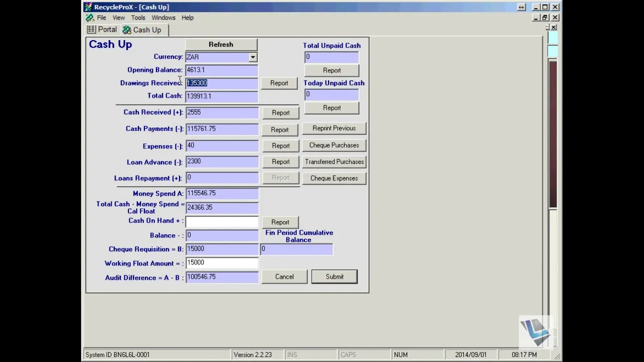Focus the Cash Received field
Viewport: 644px width, 362px height.
click(221, 113)
